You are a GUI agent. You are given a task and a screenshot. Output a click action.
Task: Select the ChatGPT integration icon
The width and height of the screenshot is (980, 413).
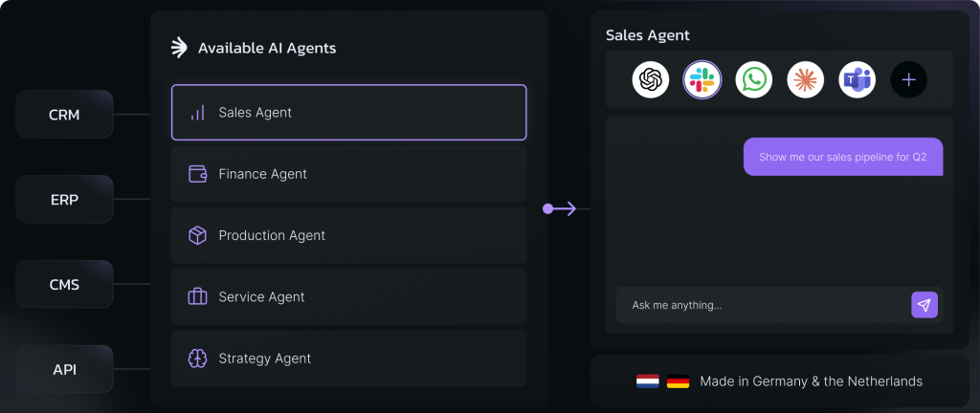(x=650, y=80)
